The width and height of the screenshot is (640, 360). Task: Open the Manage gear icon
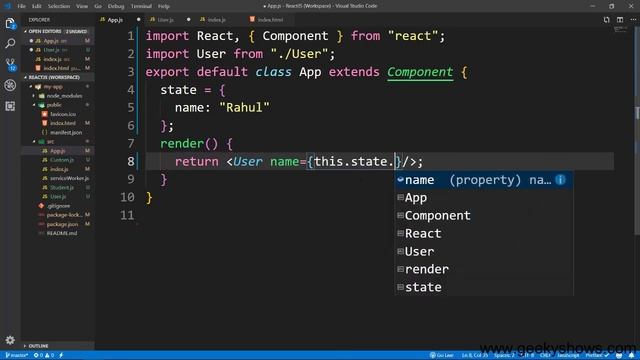(x=10, y=340)
